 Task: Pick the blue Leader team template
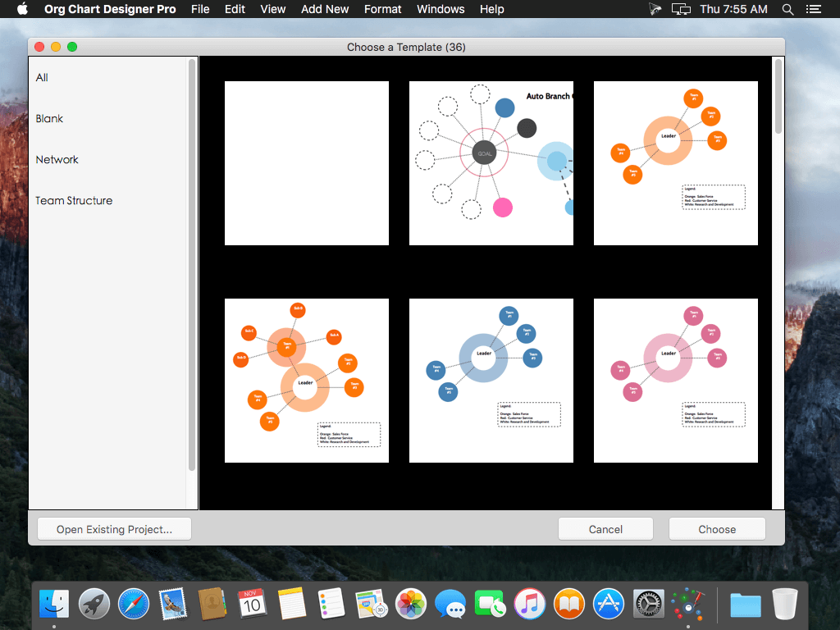tap(491, 381)
